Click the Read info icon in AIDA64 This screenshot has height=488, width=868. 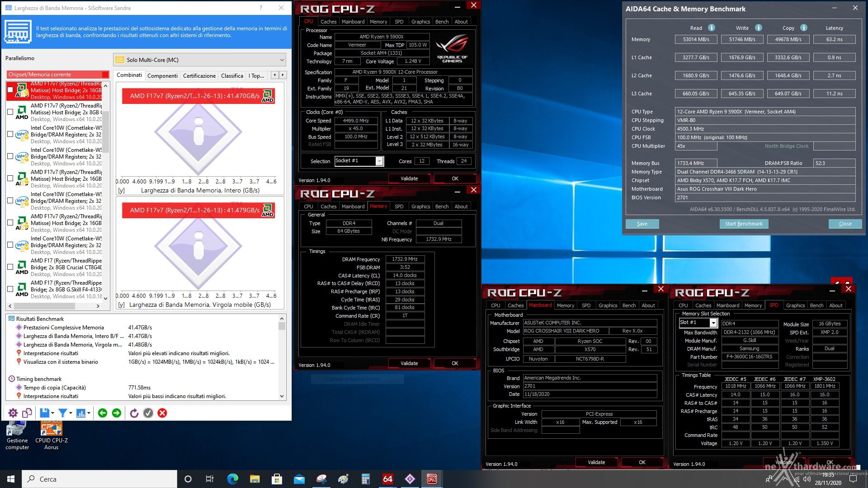click(712, 28)
